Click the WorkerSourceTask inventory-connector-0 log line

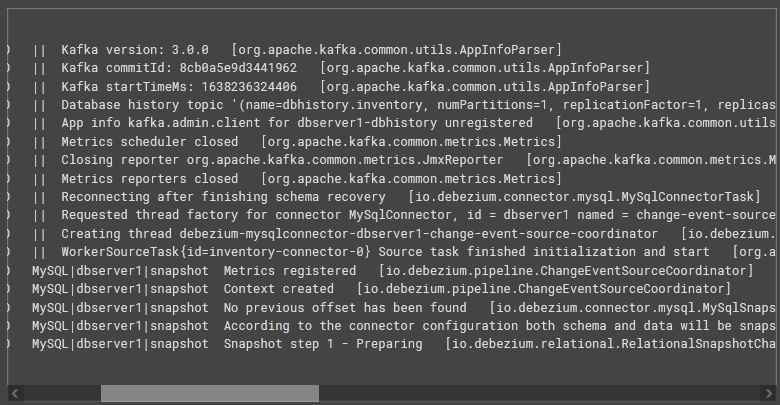(403, 252)
